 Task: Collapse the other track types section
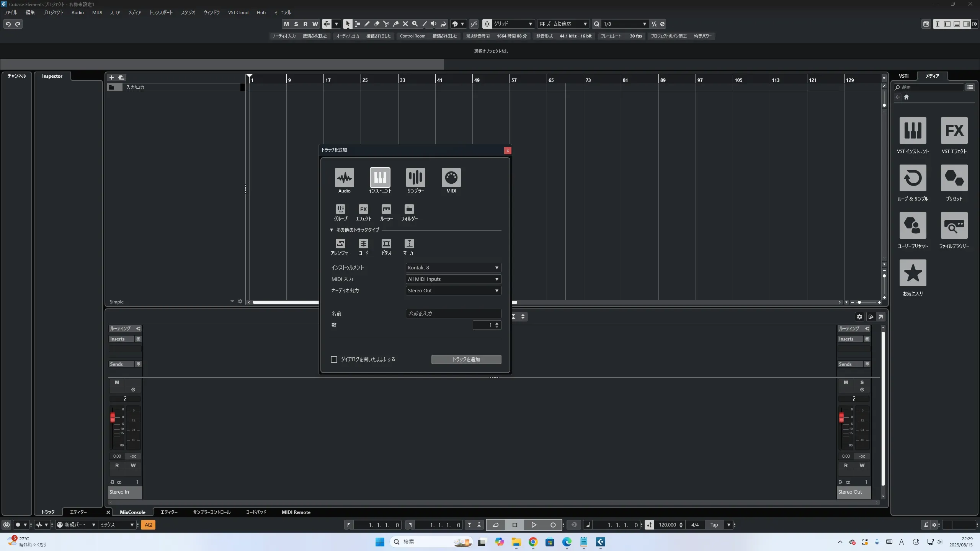tap(332, 230)
